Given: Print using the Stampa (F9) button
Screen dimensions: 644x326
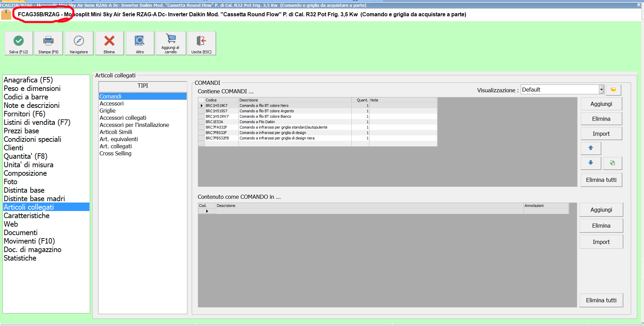Looking at the screenshot, I should (48, 43).
